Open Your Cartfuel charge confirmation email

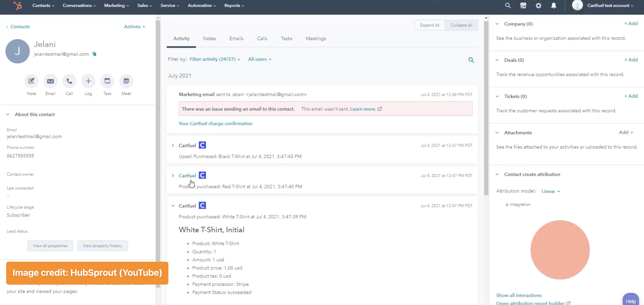[215, 123]
